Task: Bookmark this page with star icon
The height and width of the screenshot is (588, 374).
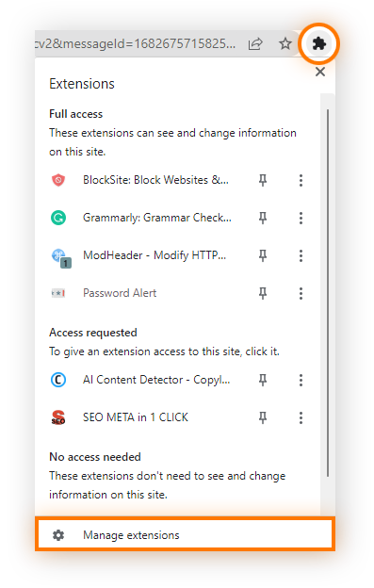Action: 285,44
